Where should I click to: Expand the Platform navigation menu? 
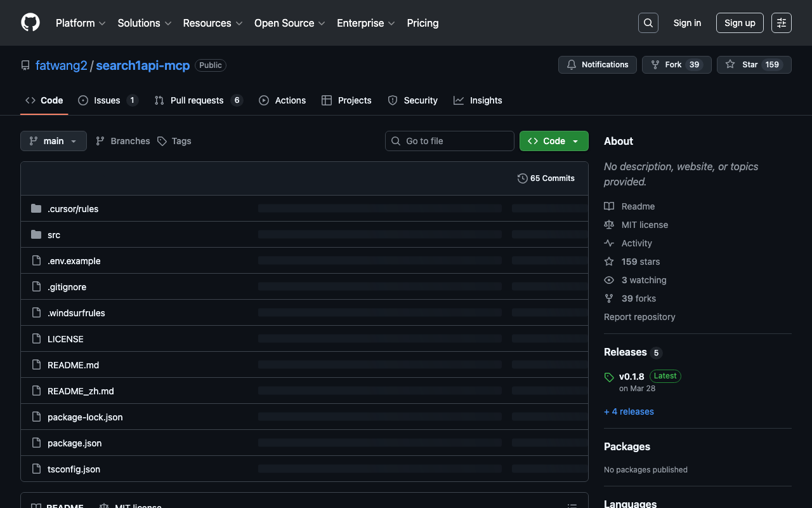pos(81,23)
